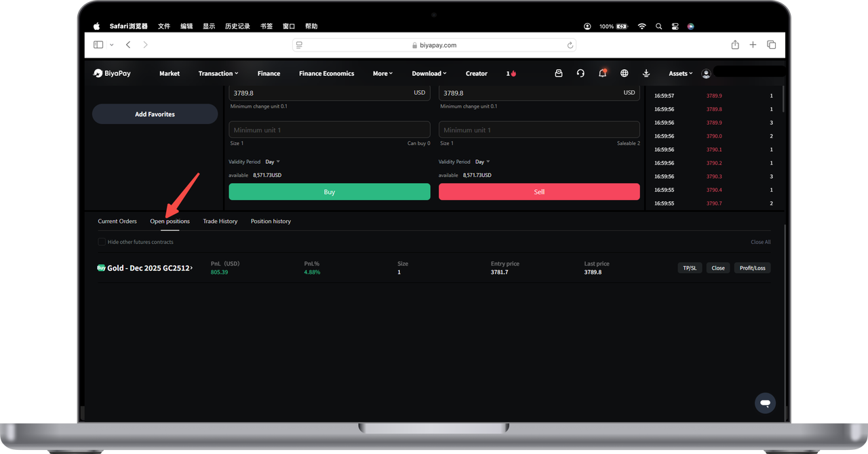The height and width of the screenshot is (454, 868).
Task: Toggle the Safari sidebar icon
Action: click(98, 45)
